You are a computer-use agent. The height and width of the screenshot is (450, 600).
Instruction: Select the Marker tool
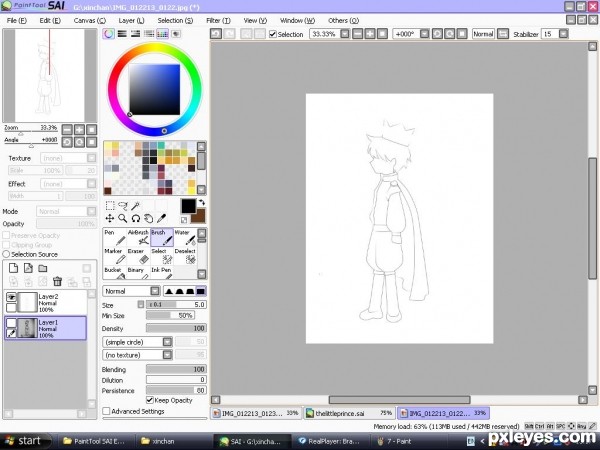coord(115,256)
